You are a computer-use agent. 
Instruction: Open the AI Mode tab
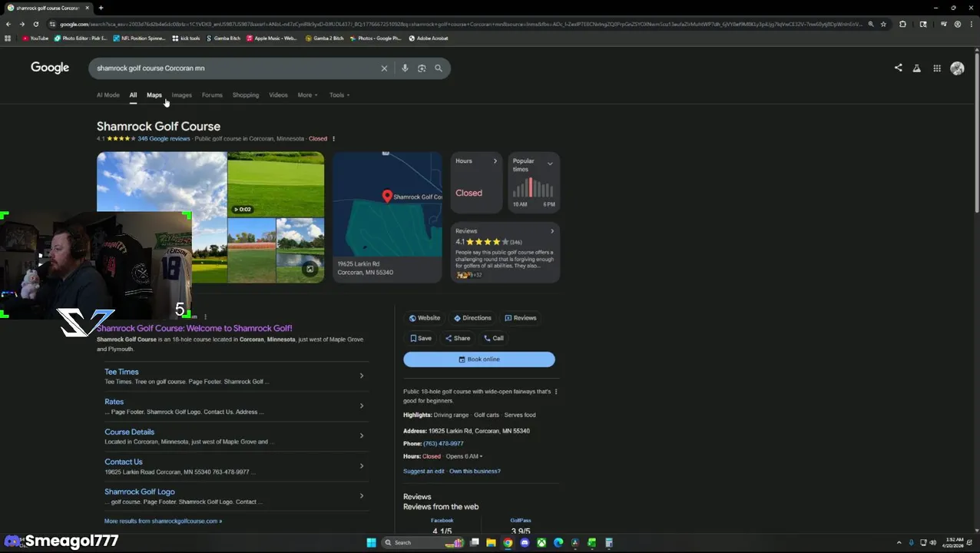pos(108,95)
